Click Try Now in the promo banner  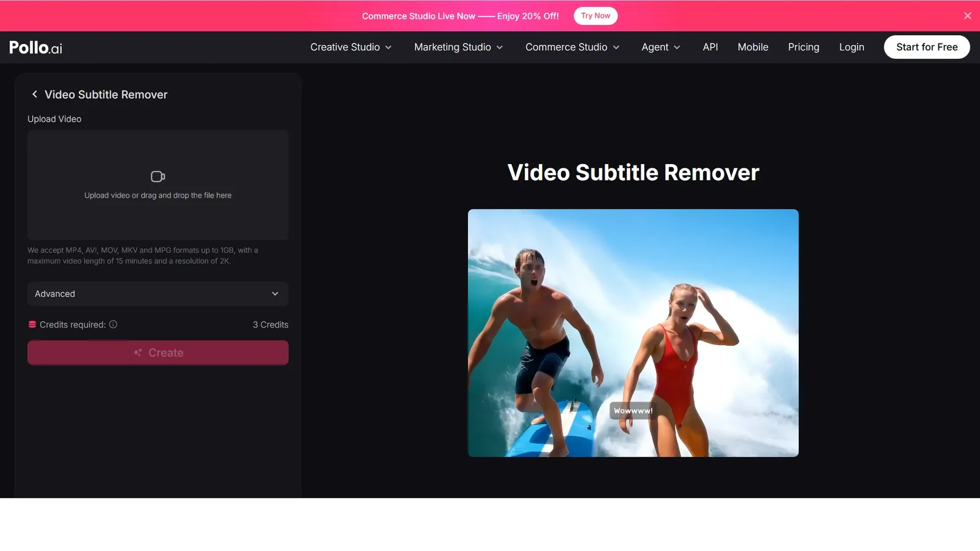point(595,16)
